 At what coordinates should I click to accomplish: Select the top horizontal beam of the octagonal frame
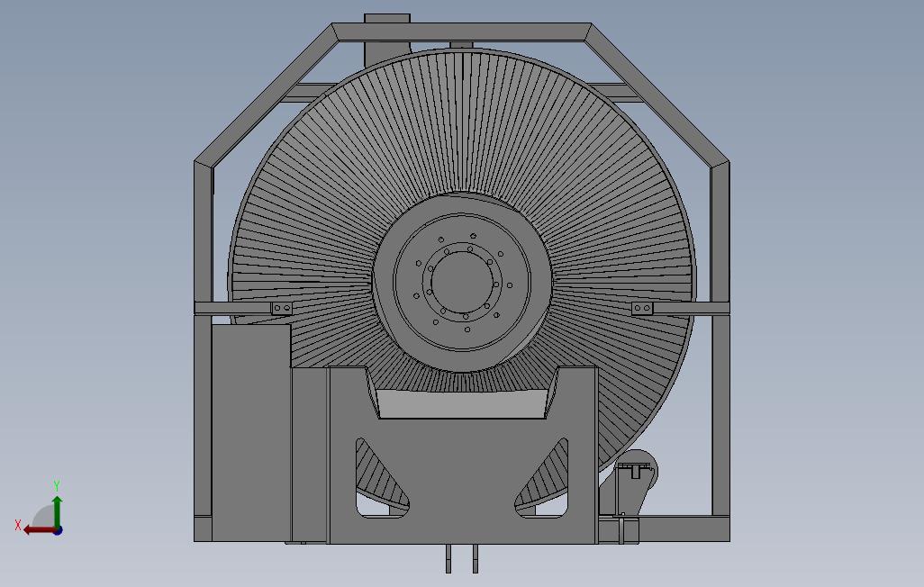coord(461,32)
